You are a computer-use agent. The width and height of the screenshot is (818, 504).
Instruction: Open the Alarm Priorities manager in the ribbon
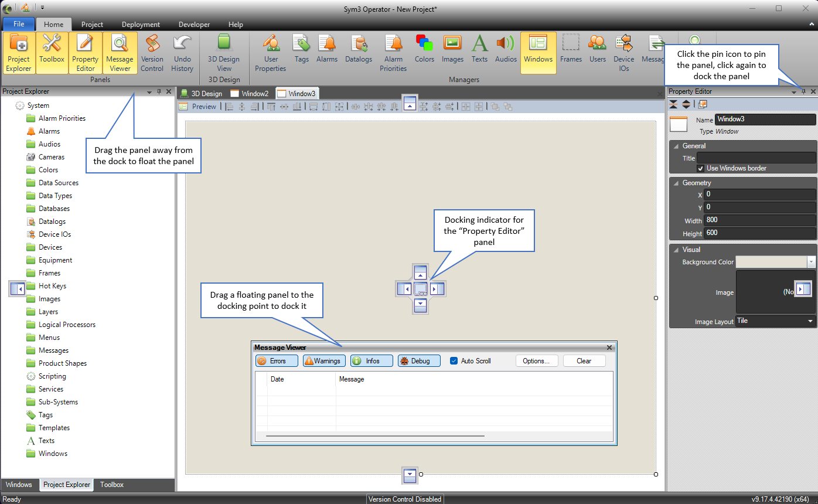[393, 53]
